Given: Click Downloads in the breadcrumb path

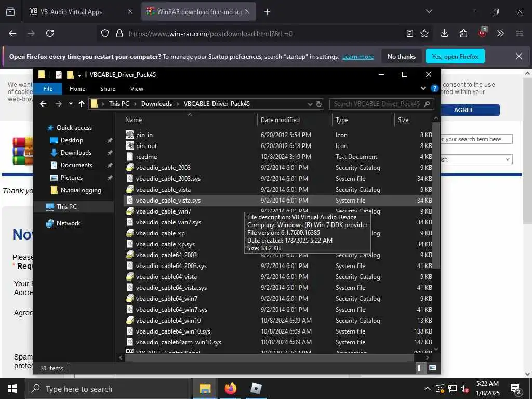Looking at the screenshot, I should (156, 104).
